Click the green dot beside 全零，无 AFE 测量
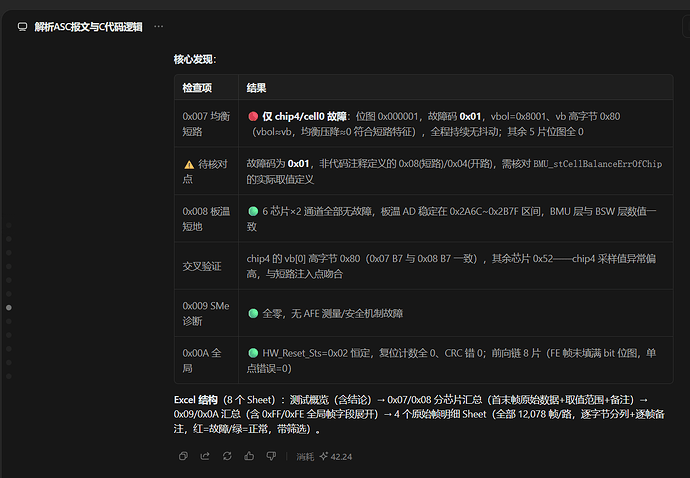690x478 pixels. (253, 313)
